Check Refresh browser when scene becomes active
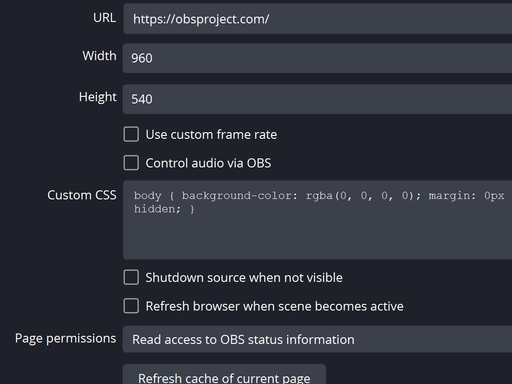 click(x=131, y=306)
